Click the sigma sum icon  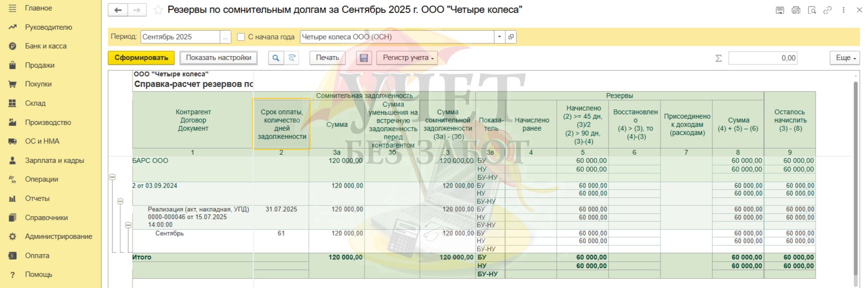(719, 58)
